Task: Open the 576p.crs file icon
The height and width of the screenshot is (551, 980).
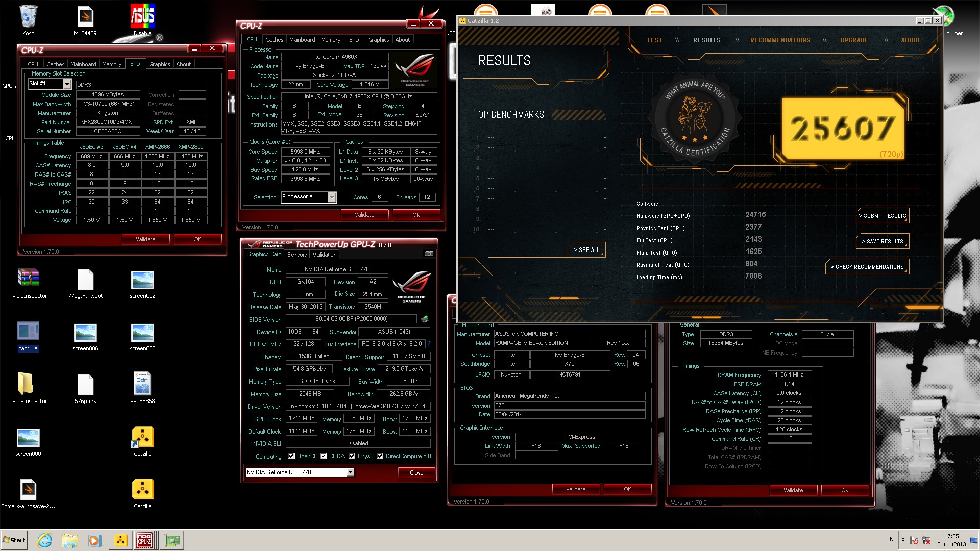Action: [x=85, y=388]
